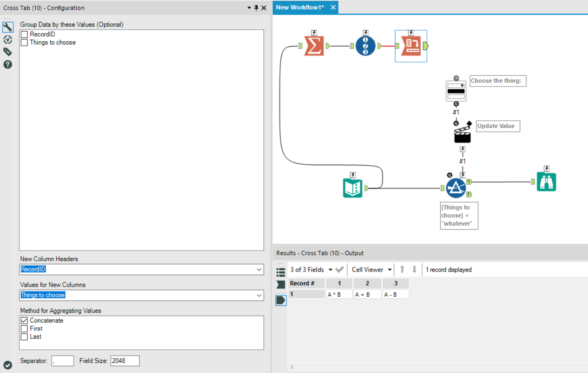
Task: Select the Browse tool on the canvas
Action: pyautogui.click(x=546, y=182)
